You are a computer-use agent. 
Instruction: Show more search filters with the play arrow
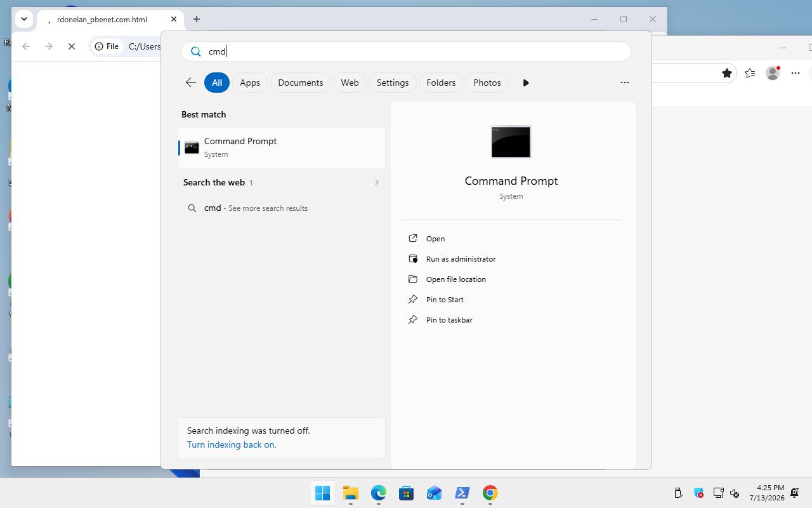[526, 83]
